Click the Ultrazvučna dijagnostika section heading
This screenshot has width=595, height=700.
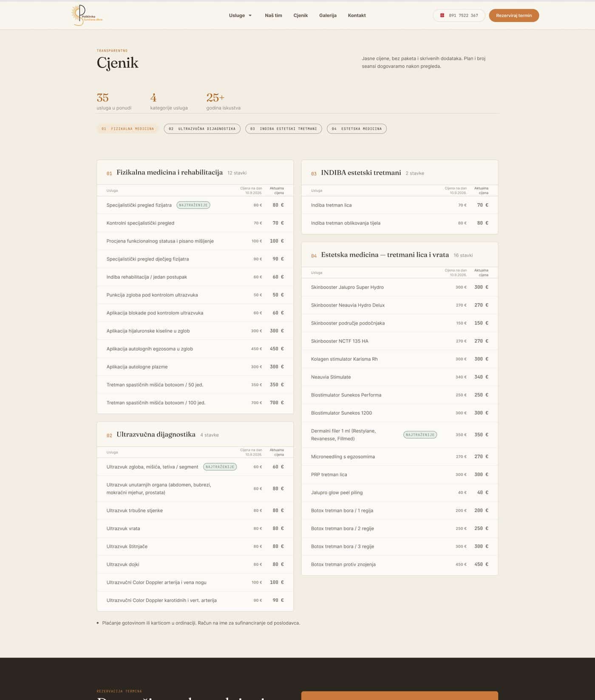tap(156, 434)
